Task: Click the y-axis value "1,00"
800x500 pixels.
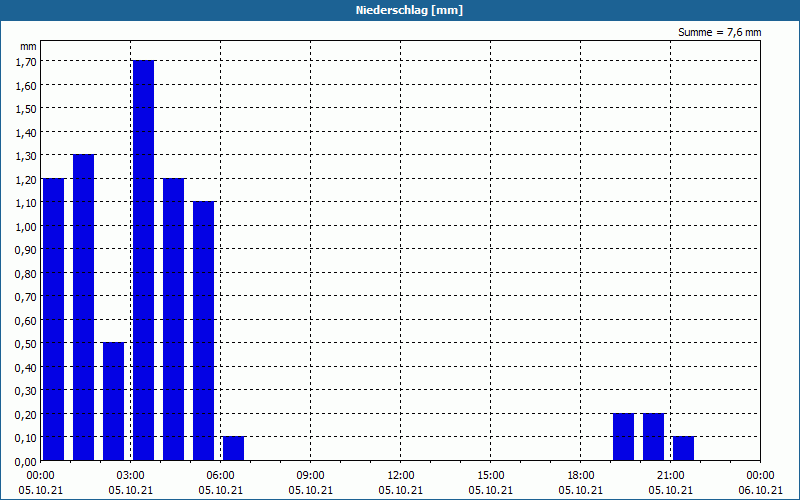Action: tap(27, 227)
